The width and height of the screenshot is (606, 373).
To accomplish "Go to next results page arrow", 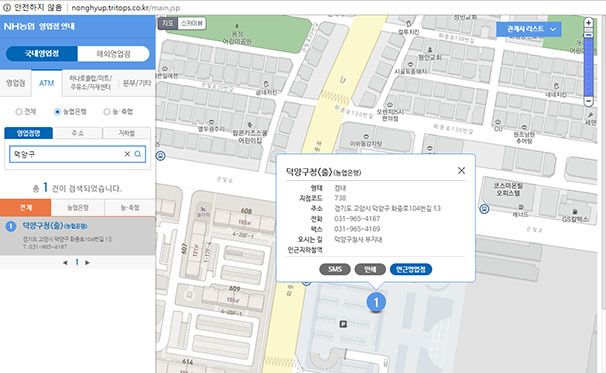I will click(x=87, y=262).
